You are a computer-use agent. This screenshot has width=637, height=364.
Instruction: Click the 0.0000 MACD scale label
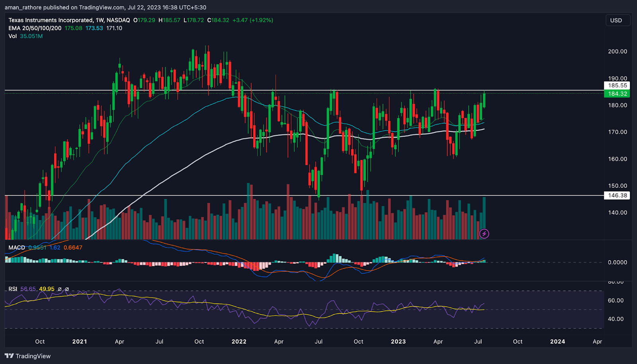point(617,262)
